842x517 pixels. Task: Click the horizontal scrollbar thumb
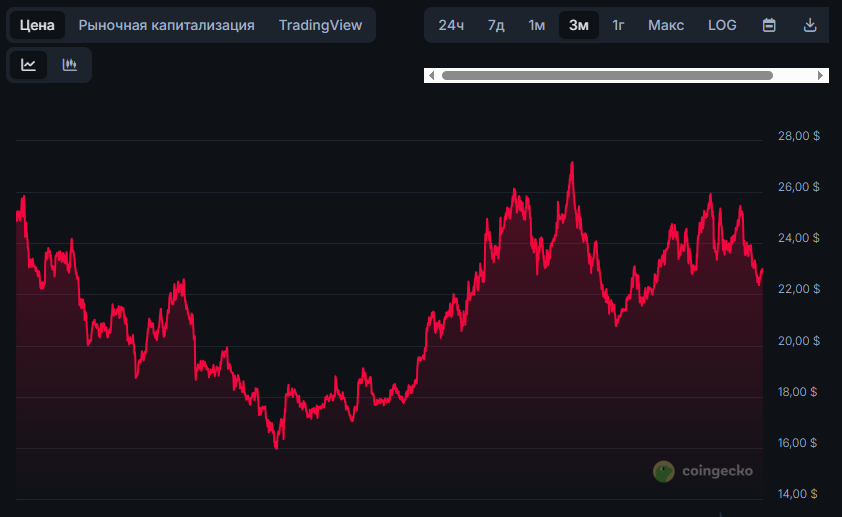pos(607,75)
